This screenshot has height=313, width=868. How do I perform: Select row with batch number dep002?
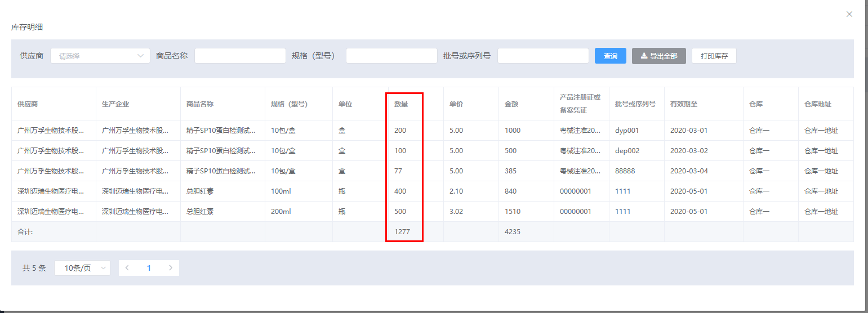pos(627,151)
